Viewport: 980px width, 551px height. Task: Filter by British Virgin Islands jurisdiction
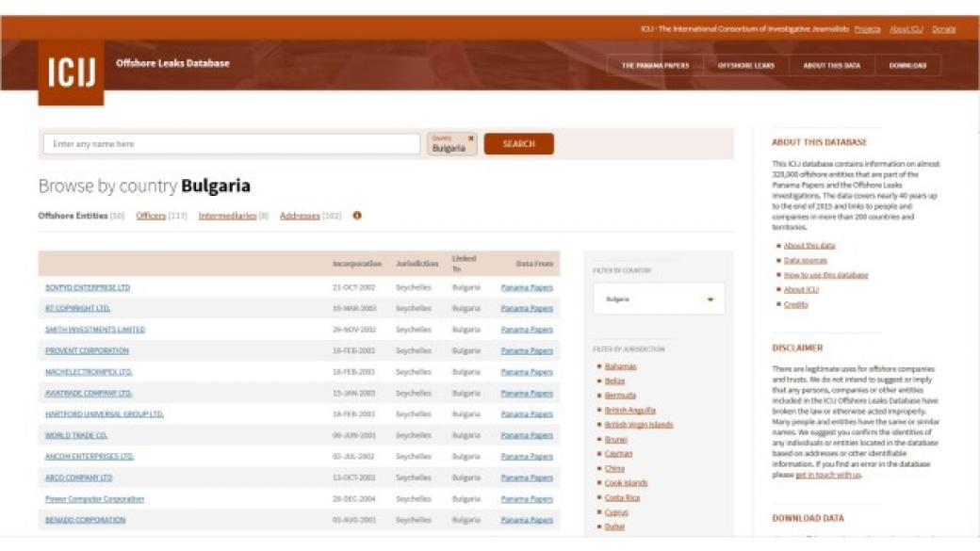(x=639, y=425)
